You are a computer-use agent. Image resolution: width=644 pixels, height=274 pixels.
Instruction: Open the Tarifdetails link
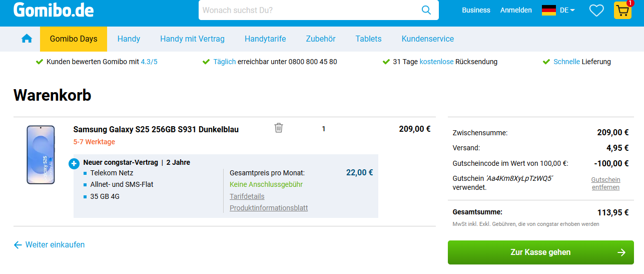point(247,196)
